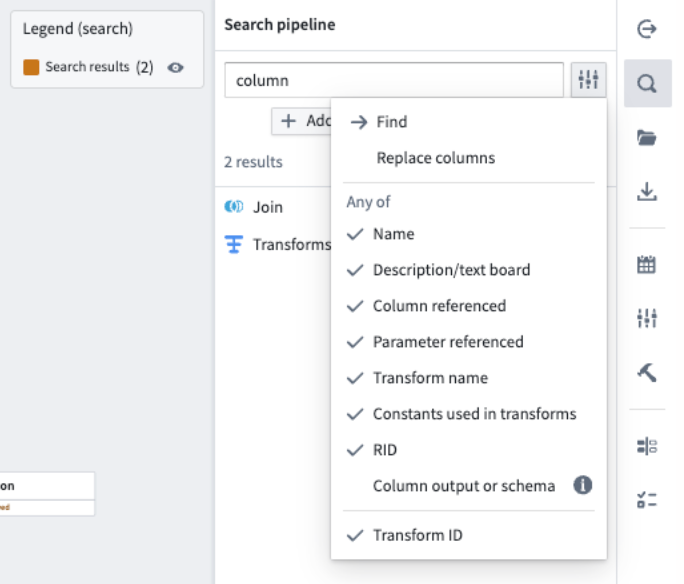The image size is (684, 584).
Task: Click the hammer build icon in sidebar
Action: [x=646, y=373]
